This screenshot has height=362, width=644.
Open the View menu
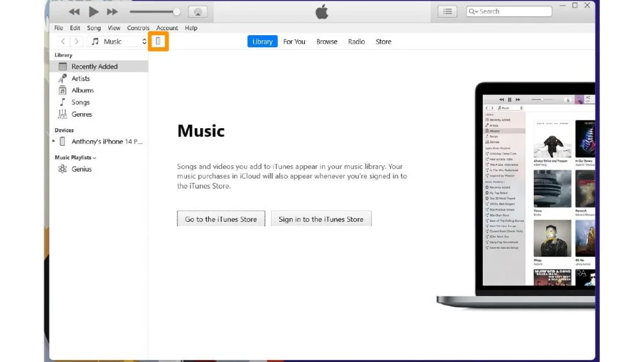[114, 28]
